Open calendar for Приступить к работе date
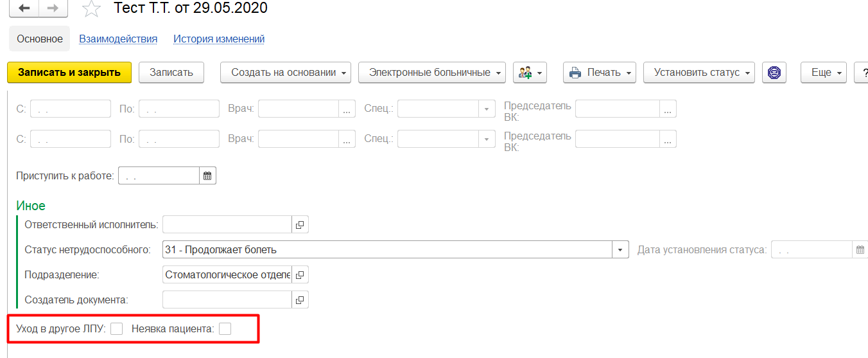868x358 pixels. 207,175
